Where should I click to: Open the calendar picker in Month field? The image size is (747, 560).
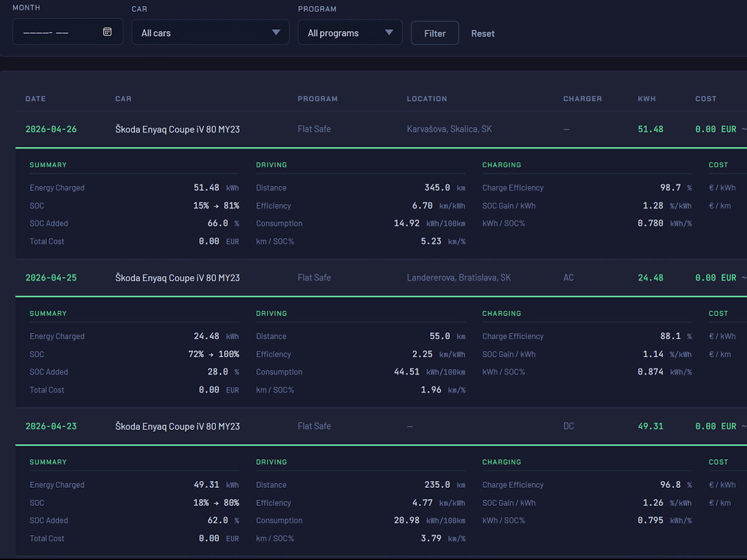(107, 32)
